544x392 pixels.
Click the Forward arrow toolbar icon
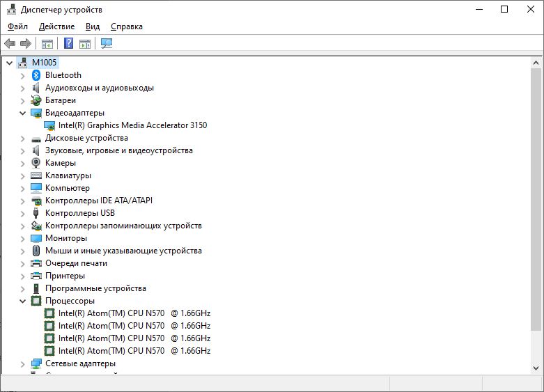coord(26,44)
